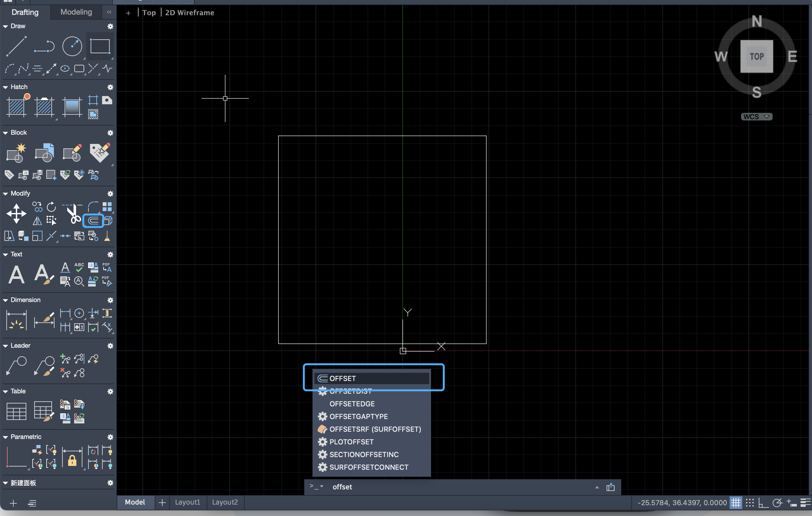Open the WCS dropdown
The image size is (812, 516).
tap(756, 117)
